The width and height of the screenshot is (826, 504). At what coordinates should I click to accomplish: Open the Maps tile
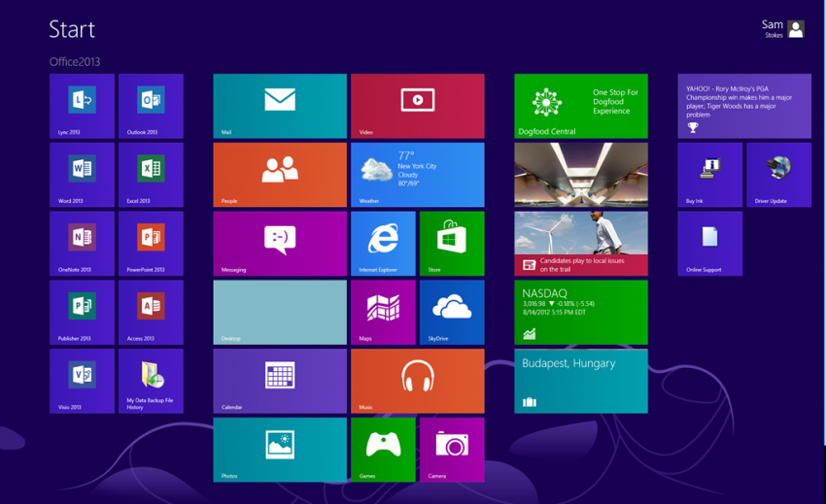coord(383,313)
